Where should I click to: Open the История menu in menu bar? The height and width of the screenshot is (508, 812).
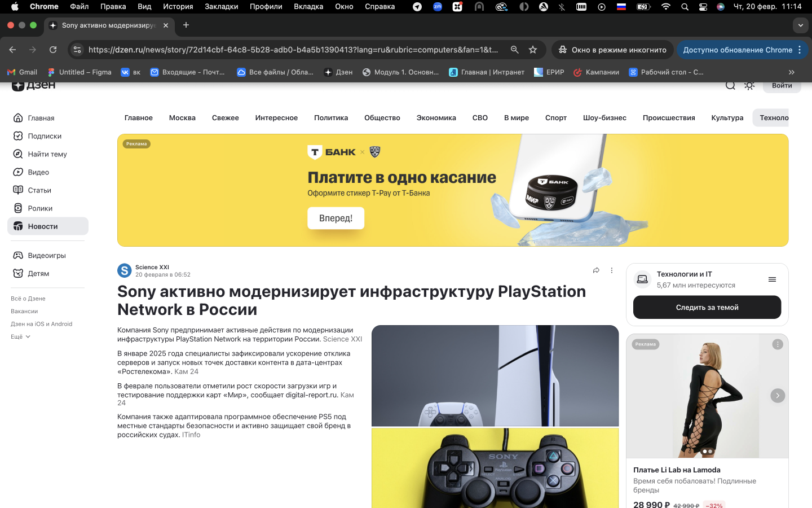click(178, 7)
